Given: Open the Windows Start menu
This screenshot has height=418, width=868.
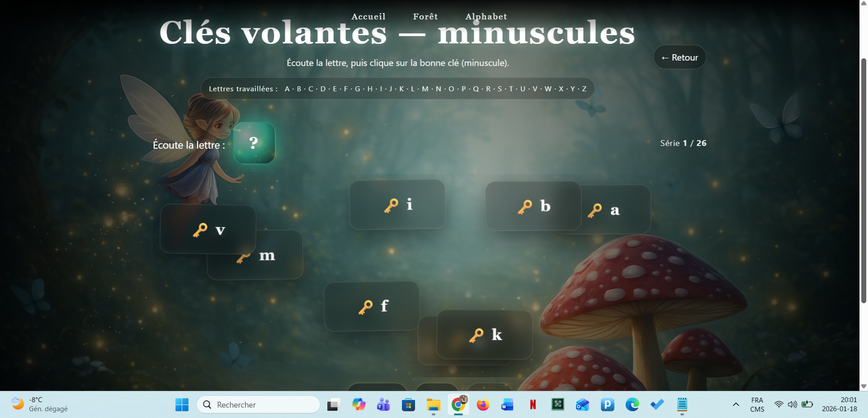Looking at the screenshot, I should tap(182, 404).
